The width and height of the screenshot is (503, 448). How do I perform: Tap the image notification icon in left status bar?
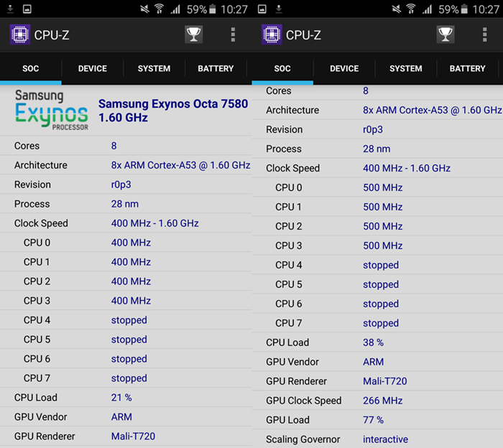[x=27, y=9]
